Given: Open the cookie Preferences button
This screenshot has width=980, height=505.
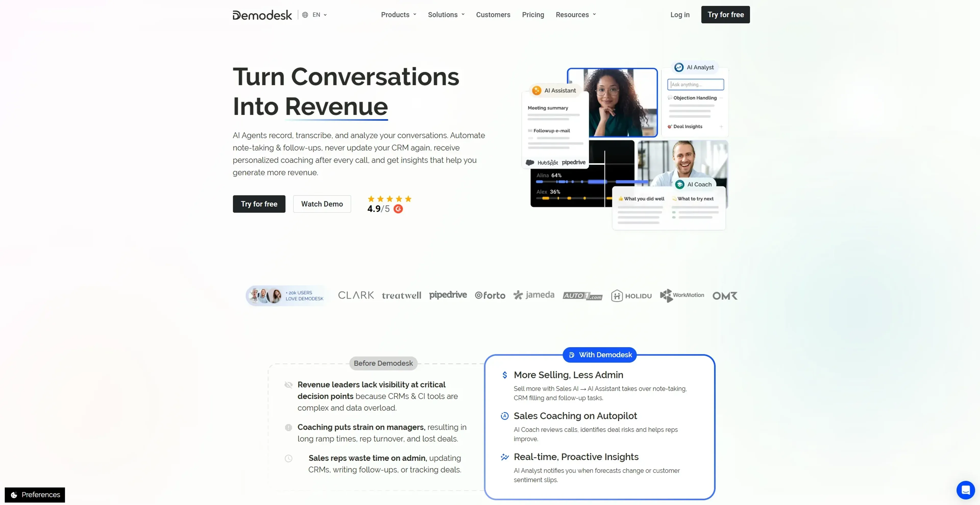Looking at the screenshot, I should tap(35, 495).
